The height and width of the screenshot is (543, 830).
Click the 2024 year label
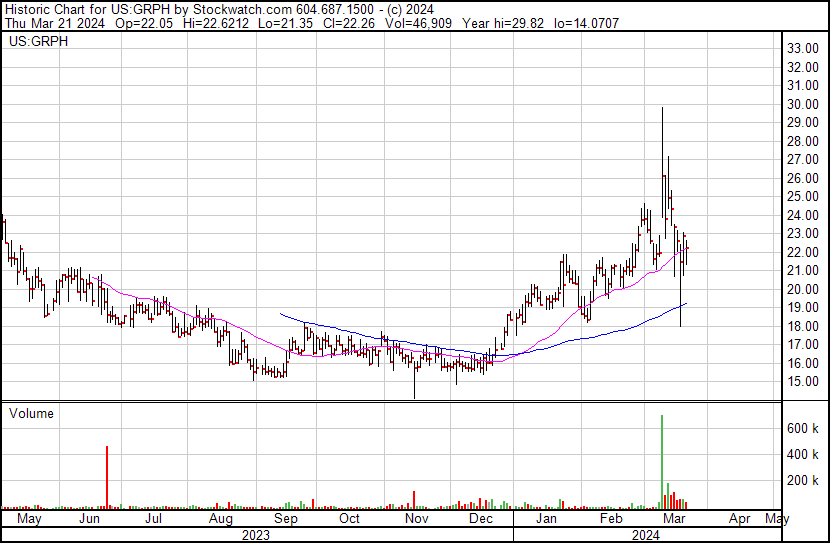tap(644, 534)
